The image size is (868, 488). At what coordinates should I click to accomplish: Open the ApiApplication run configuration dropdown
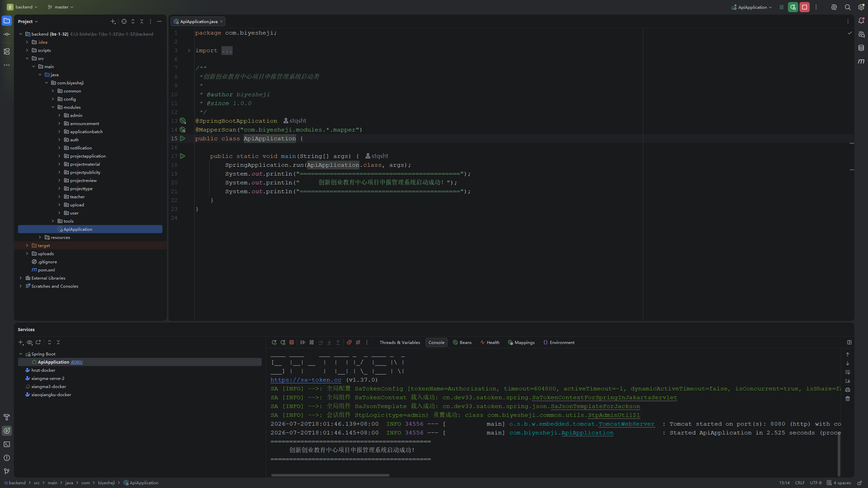click(x=752, y=7)
